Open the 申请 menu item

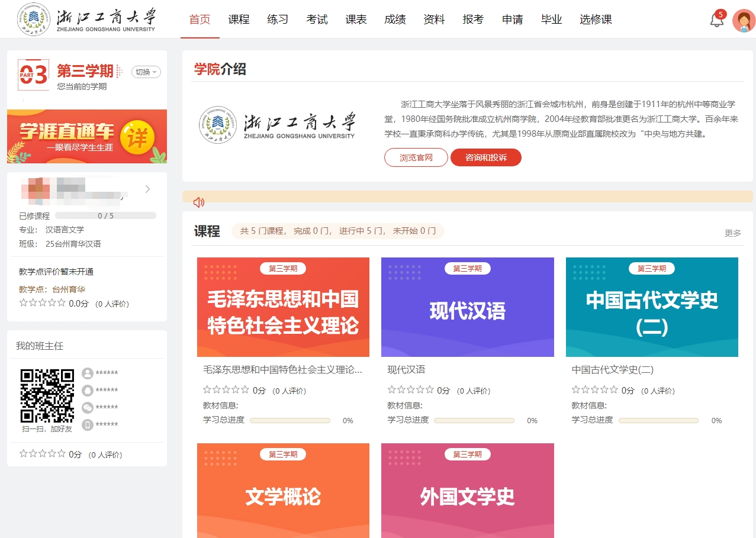click(x=513, y=20)
